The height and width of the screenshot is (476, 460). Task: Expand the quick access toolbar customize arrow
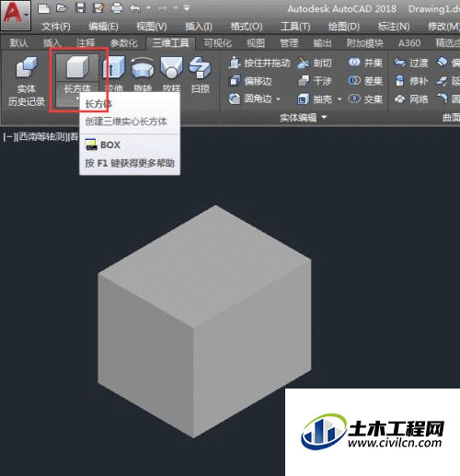[x=186, y=8]
